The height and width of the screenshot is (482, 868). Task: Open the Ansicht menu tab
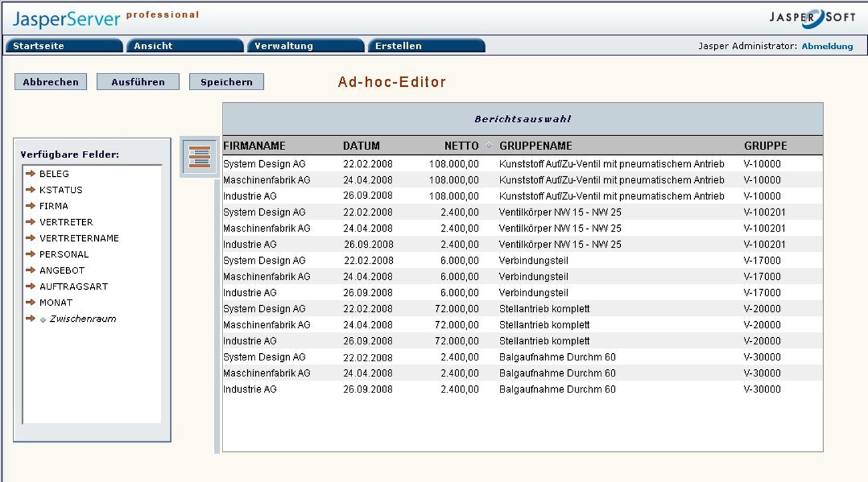tap(184, 46)
